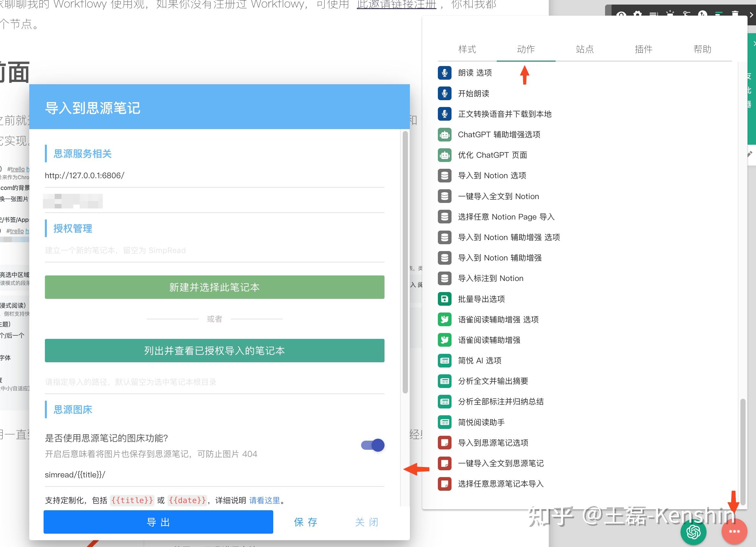Screen dimensions: 756x547
Task: Click the 语雀阅读辅助增强 bird icon
Action: coord(444,340)
